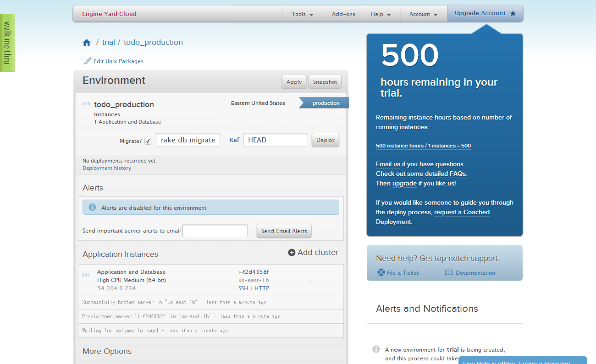Open the trial breadcrumb link
Screen dimensions: 596x364
pyautogui.click(x=109, y=42)
